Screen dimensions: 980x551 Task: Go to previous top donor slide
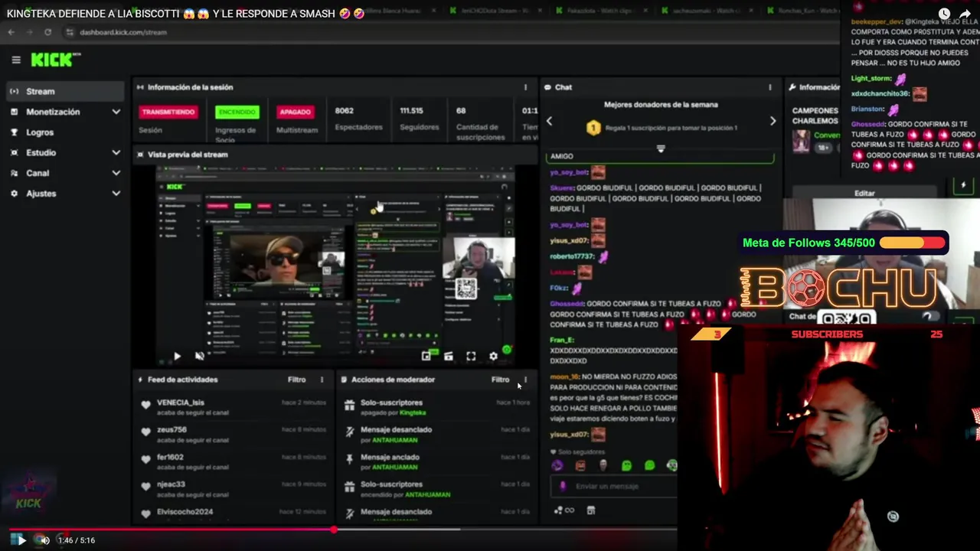coord(549,122)
